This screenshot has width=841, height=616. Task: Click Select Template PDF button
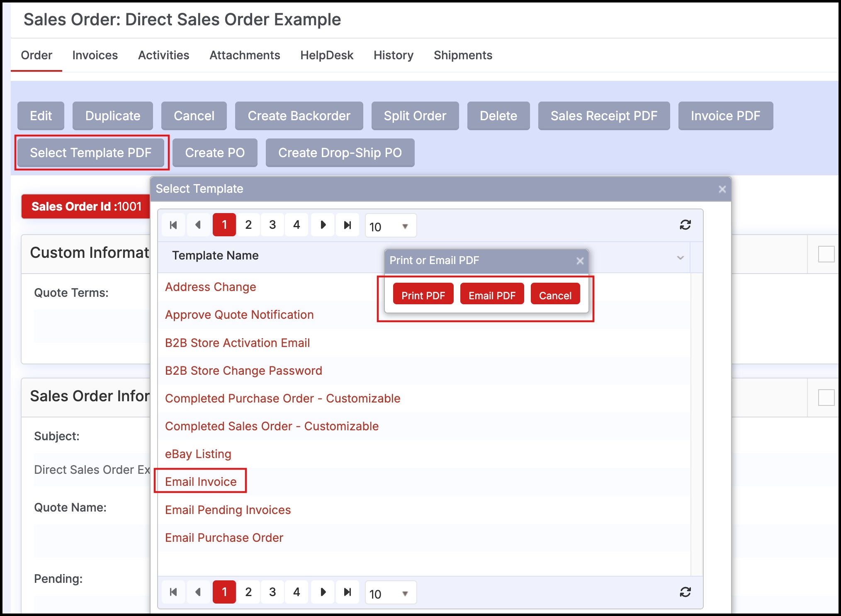90,153
